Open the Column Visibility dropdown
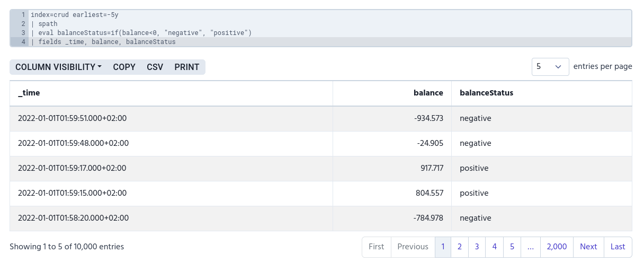 tap(58, 67)
